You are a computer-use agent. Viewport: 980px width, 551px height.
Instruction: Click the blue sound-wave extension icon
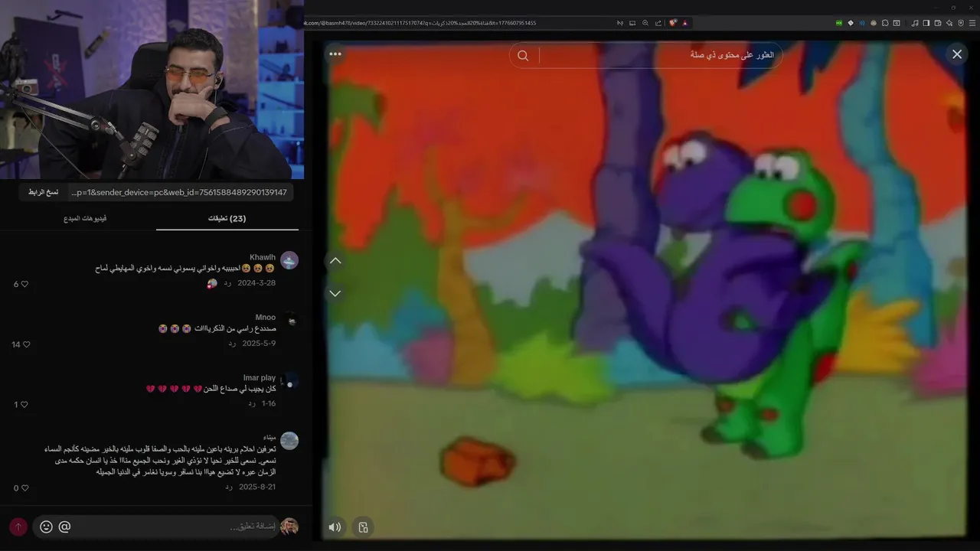862,23
